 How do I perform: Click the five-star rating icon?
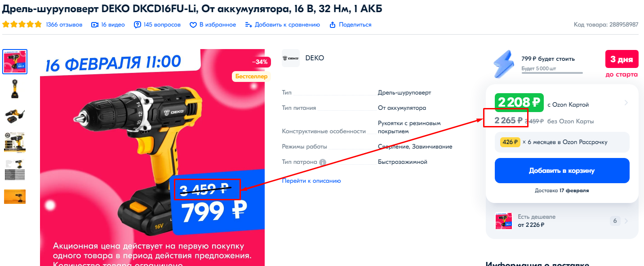point(22,25)
